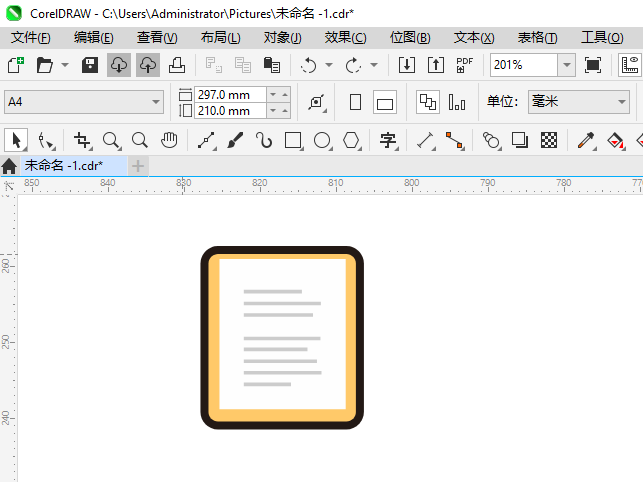
Task: Click the export icon
Action: (x=436, y=65)
